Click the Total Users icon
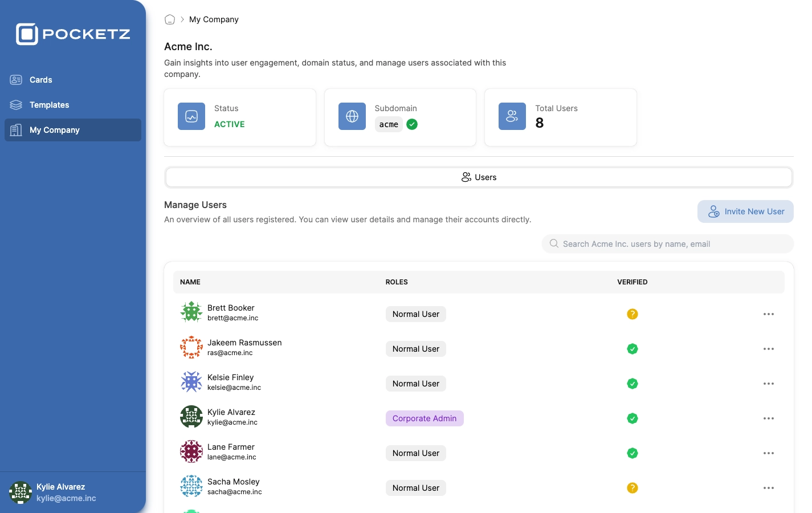The height and width of the screenshot is (513, 812). pyautogui.click(x=512, y=116)
